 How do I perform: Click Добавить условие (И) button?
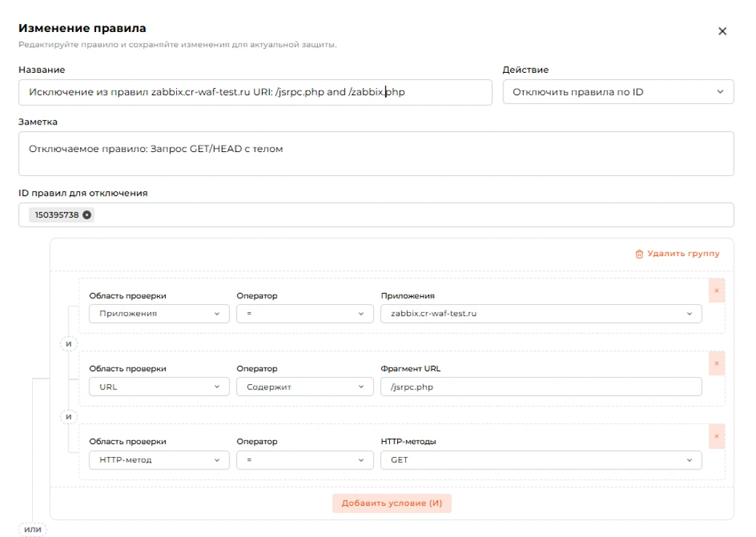click(391, 503)
